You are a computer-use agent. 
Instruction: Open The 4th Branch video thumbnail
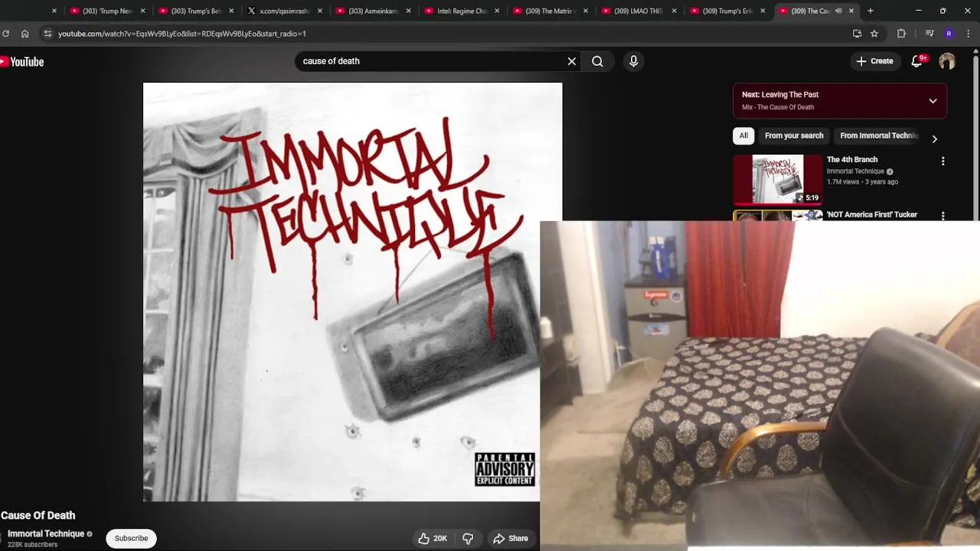pyautogui.click(x=778, y=179)
